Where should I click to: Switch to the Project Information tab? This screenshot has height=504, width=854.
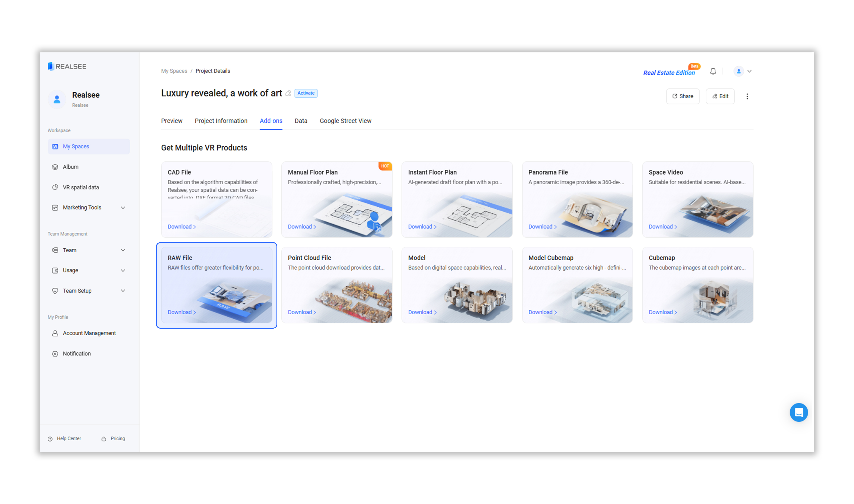(221, 121)
